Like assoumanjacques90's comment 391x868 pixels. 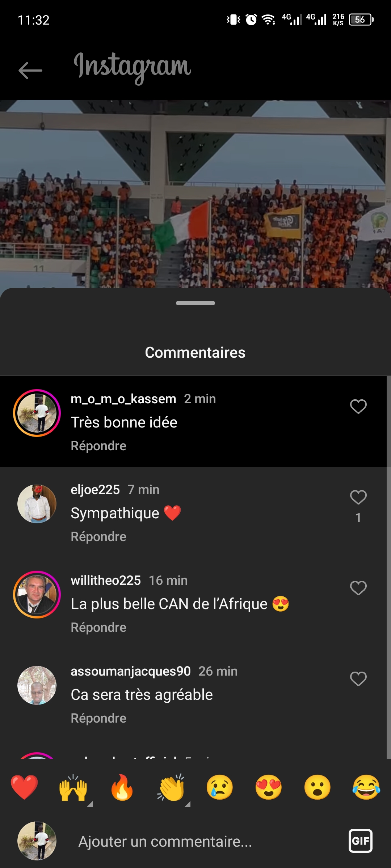(x=358, y=679)
